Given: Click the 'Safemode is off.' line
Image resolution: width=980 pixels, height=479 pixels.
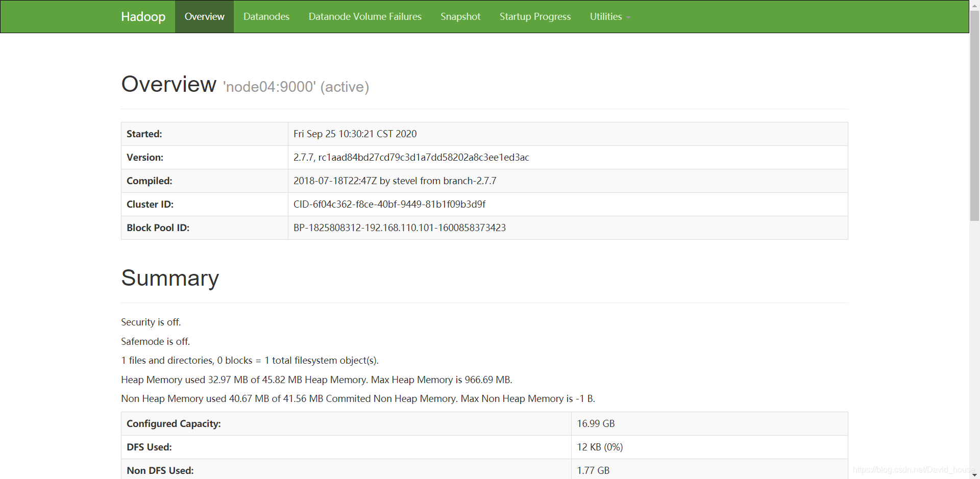Looking at the screenshot, I should coord(155,341).
